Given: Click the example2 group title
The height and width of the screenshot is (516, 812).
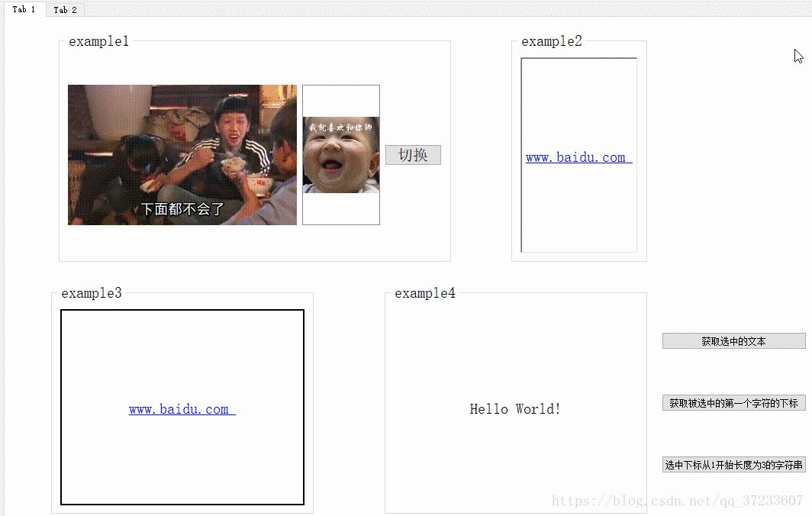Looking at the screenshot, I should [552, 41].
